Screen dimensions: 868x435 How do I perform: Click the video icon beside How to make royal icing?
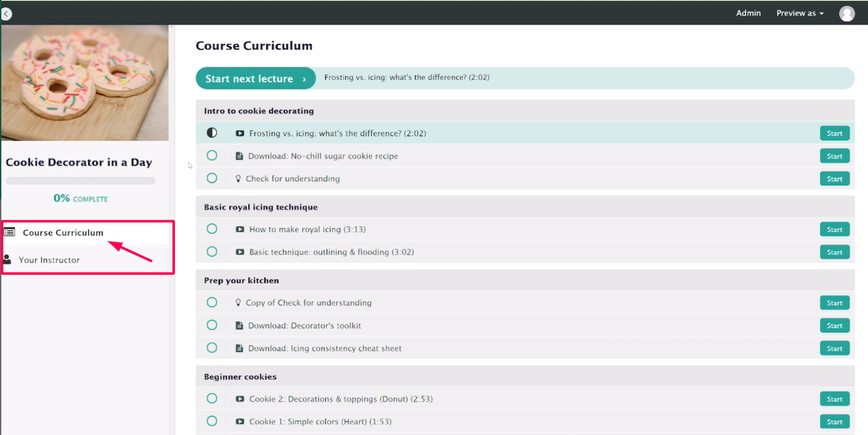click(x=239, y=229)
